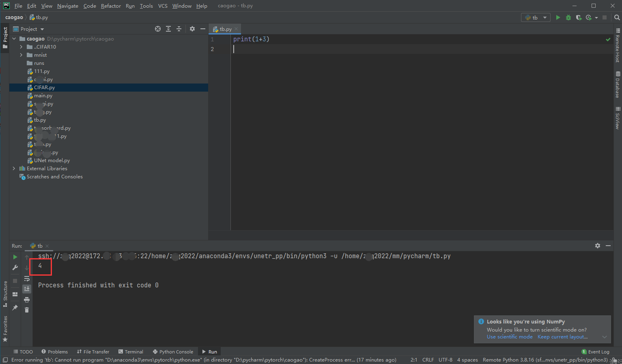
Task: Click 4 spaces indent setting
Action: (467, 360)
